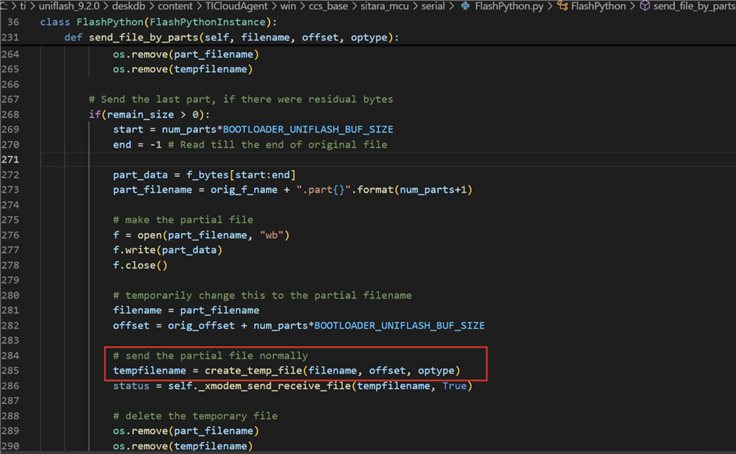736x454 pixels.
Task: Select the FlashPython class breadcrumb
Action: coord(598,6)
